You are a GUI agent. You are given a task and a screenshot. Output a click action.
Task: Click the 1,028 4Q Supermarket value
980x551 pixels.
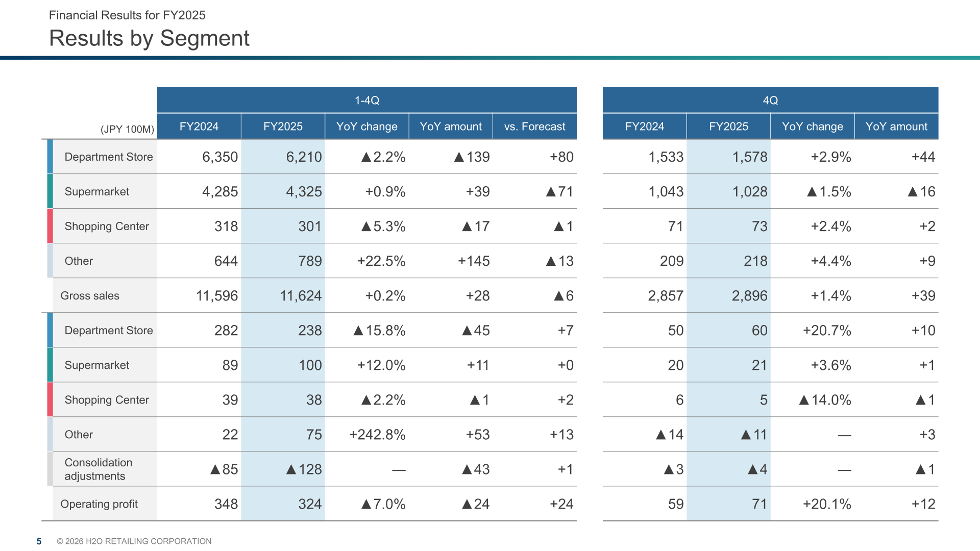(x=750, y=192)
